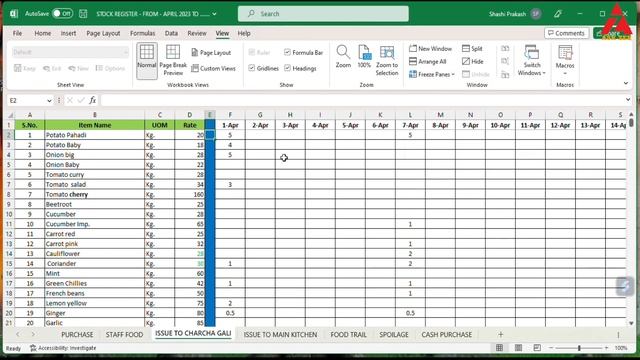Toggle the Formula Bar checkbox

[287, 52]
